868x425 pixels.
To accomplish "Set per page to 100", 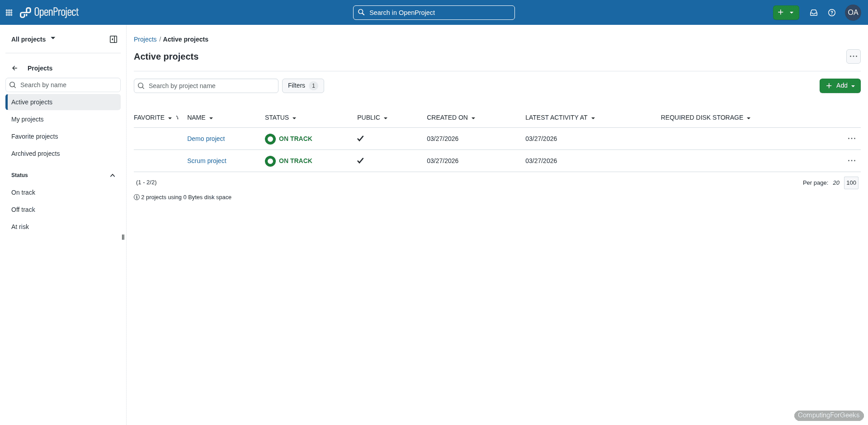I will [851, 183].
